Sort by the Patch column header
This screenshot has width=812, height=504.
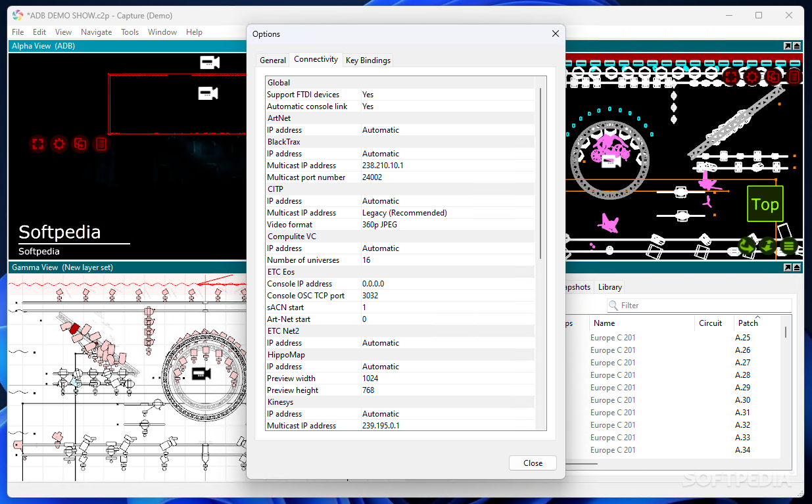tap(756, 323)
